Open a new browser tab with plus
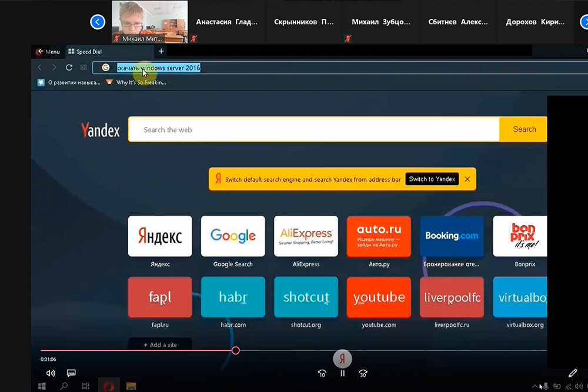 161,52
